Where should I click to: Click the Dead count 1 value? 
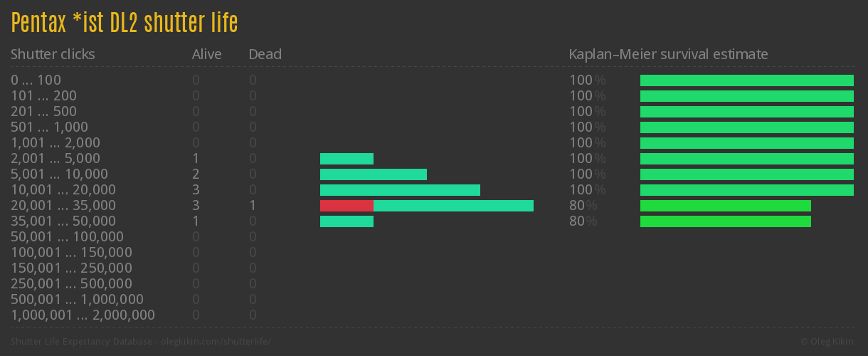tap(253, 206)
